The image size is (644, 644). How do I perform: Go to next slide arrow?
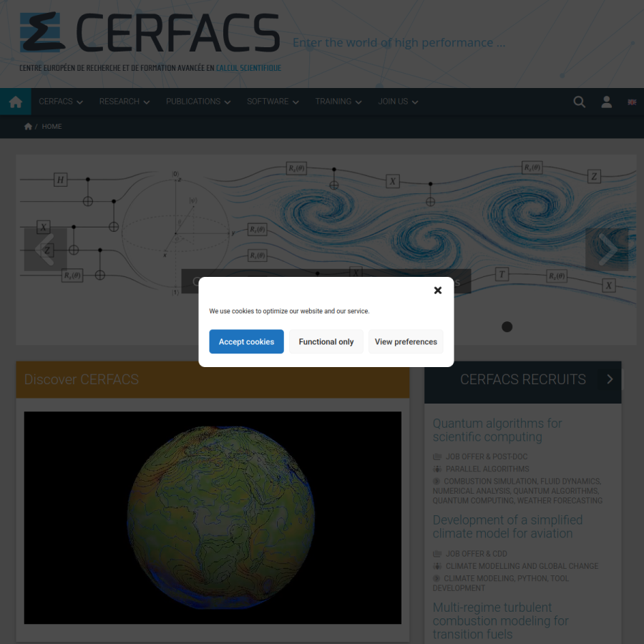pos(607,249)
